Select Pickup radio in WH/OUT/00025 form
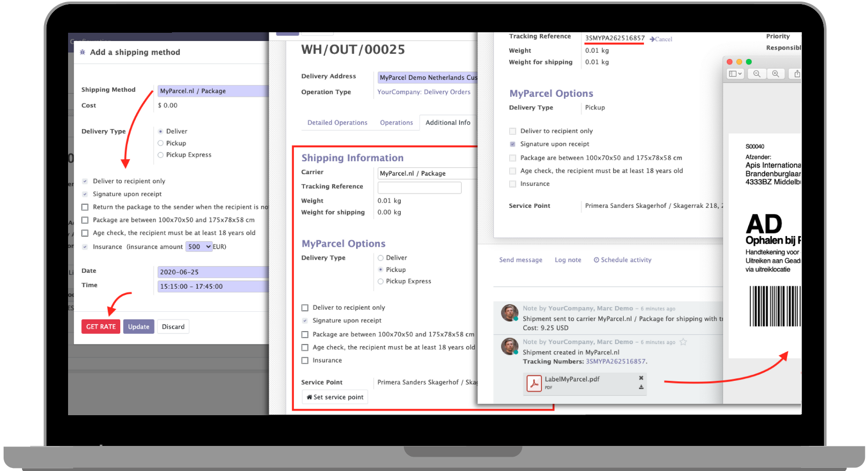Viewport: 868px width, 471px height. tap(380, 269)
